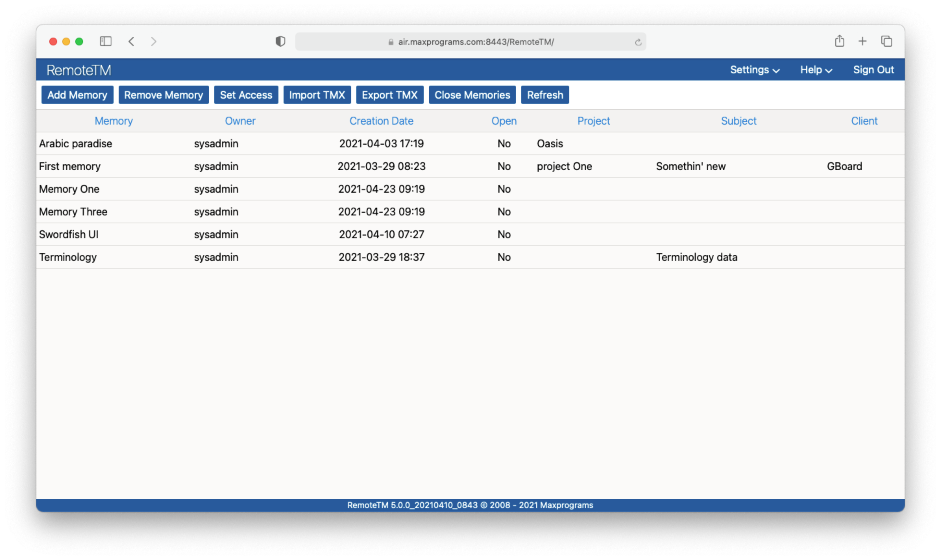Click the Remove Memory icon button
Screen dimensions: 941x560
[x=163, y=95]
